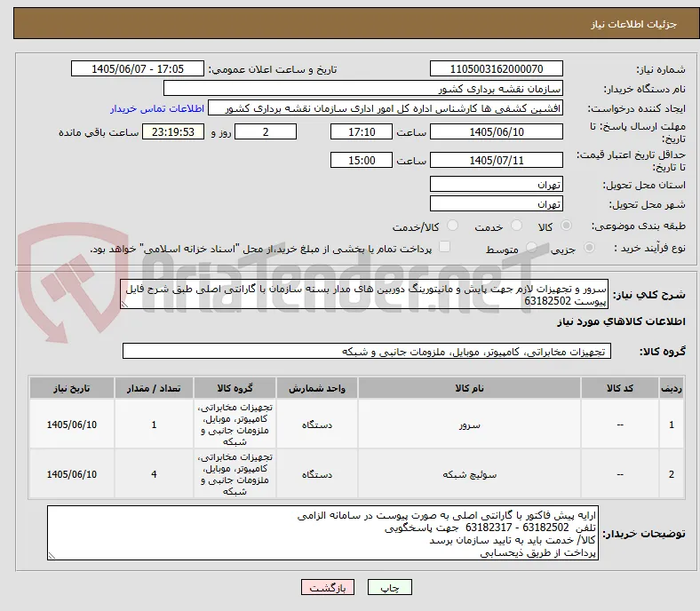Toggle the اسناد خزانه اسلامی payment checkbox
700x611 pixels.
coord(445,247)
